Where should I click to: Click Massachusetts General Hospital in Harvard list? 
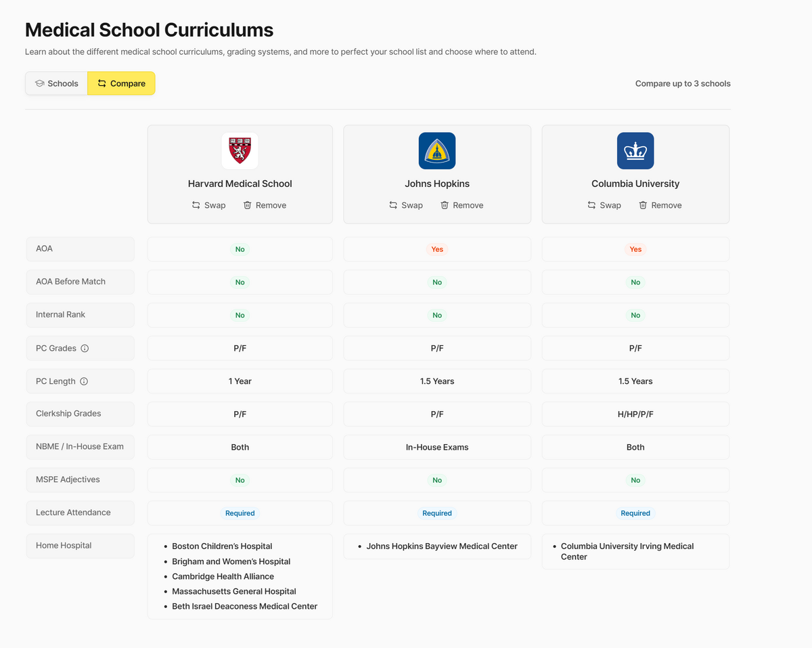(233, 591)
